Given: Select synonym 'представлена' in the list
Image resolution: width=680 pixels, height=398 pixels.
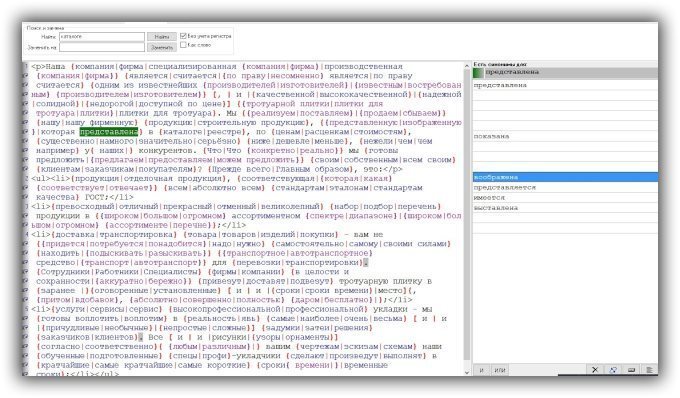Looking at the screenshot, I should point(565,85).
